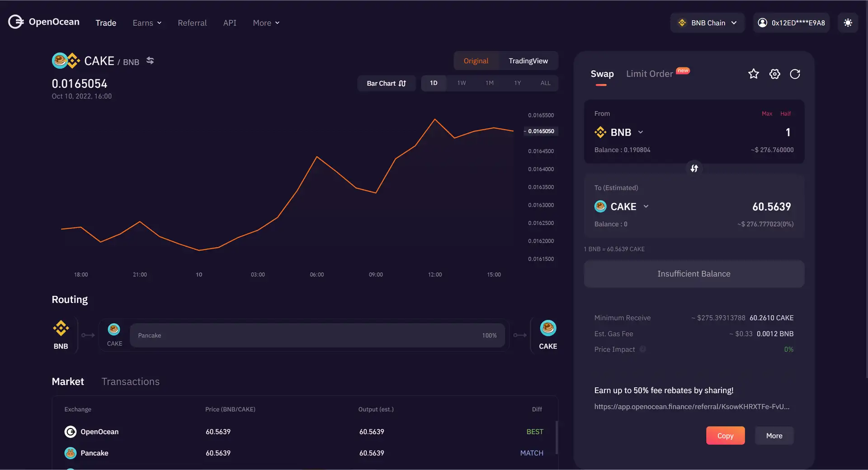The width and height of the screenshot is (868, 470).
Task: Expand the Earns menu
Action: [x=147, y=23]
